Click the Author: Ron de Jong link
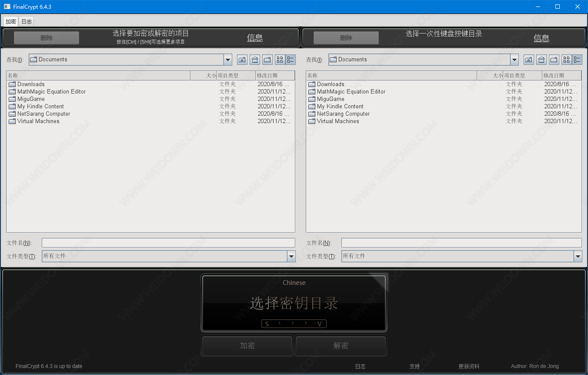The width and height of the screenshot is (588, 375). click(535, 366)
